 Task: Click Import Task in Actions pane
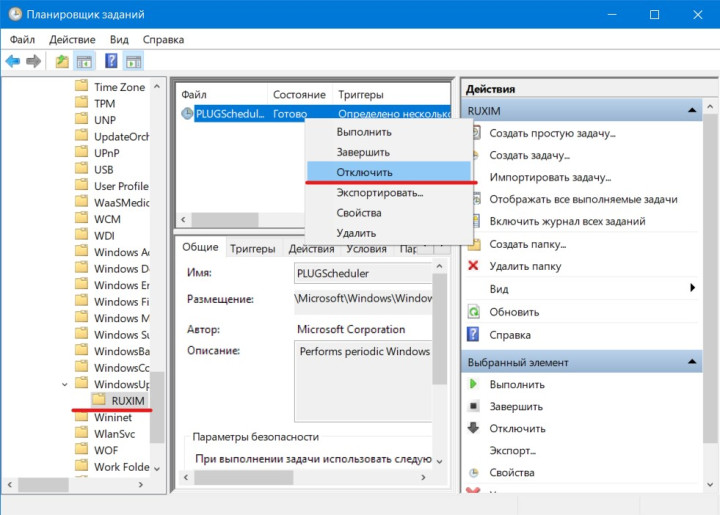coord(550,177)
